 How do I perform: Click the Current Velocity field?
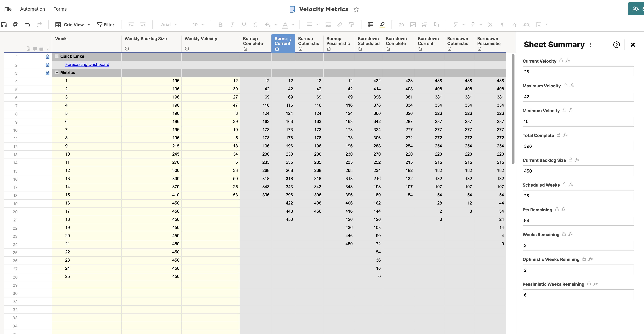point(578,72)
